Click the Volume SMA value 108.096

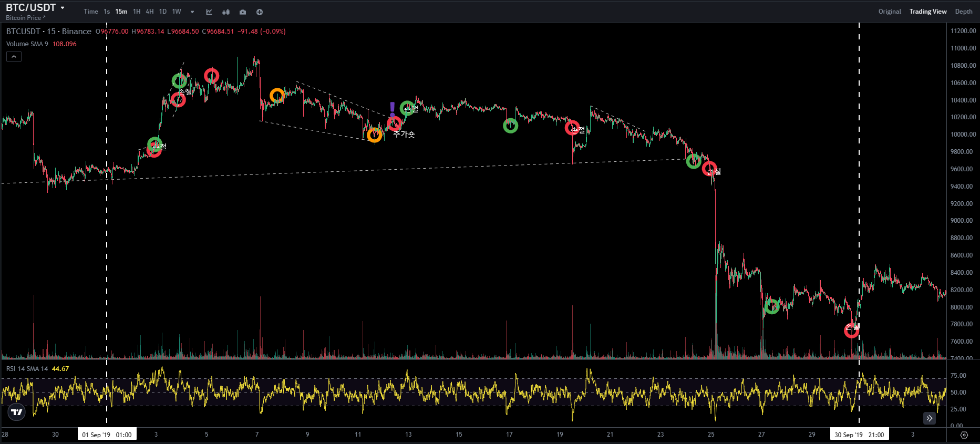pos(64,44)
